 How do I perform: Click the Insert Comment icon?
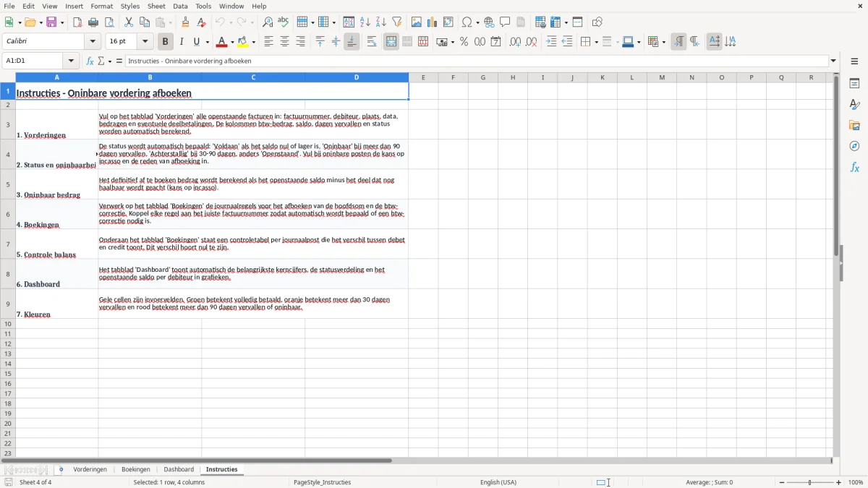[505, 22]
